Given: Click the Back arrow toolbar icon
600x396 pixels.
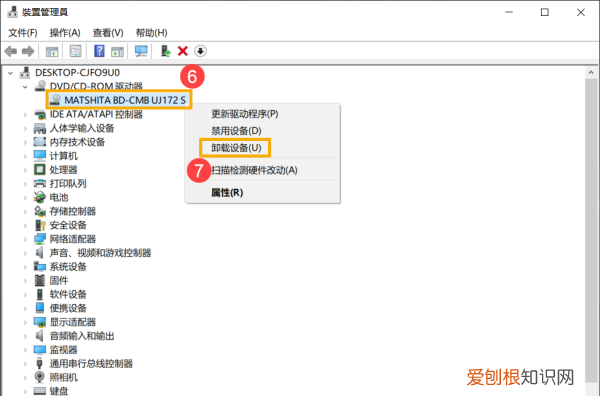Looking at the screenshot, I should click(11, 51).
